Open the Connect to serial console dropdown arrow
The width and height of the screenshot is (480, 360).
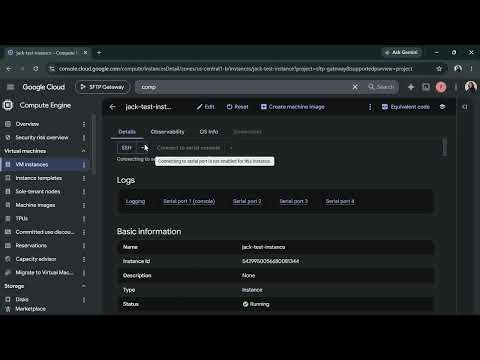(x=231, y=148)
